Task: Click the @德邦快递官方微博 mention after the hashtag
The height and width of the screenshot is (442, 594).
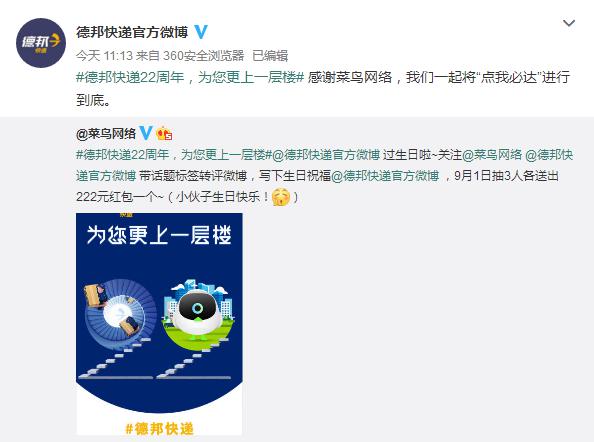Action: 326,155
